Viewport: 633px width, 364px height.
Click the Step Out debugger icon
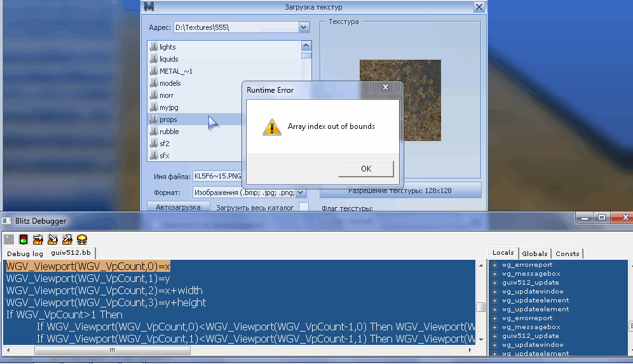[67, 239]
